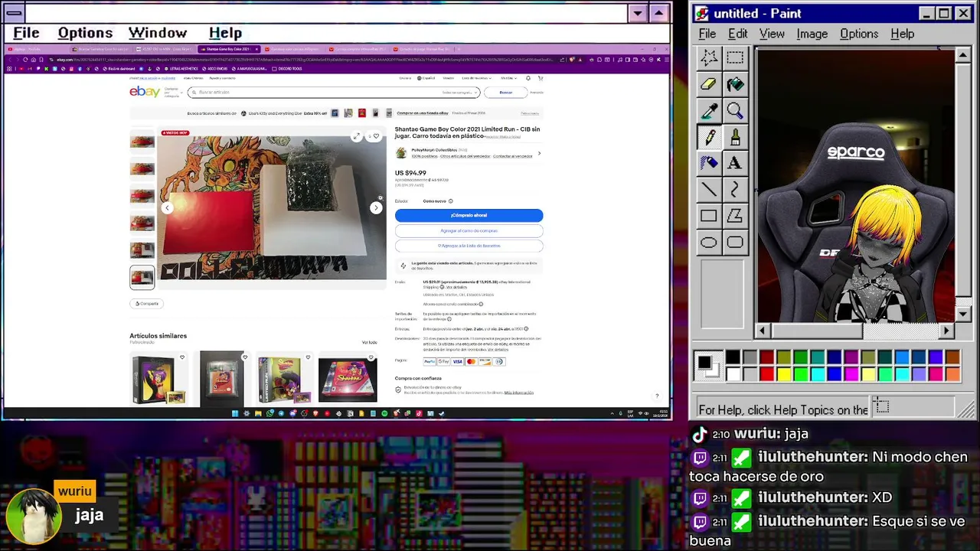Image resolution: width=980 pixels, height=551 pixels.
Task: Click Agregar al carro de compras
Action: (469, 230)
